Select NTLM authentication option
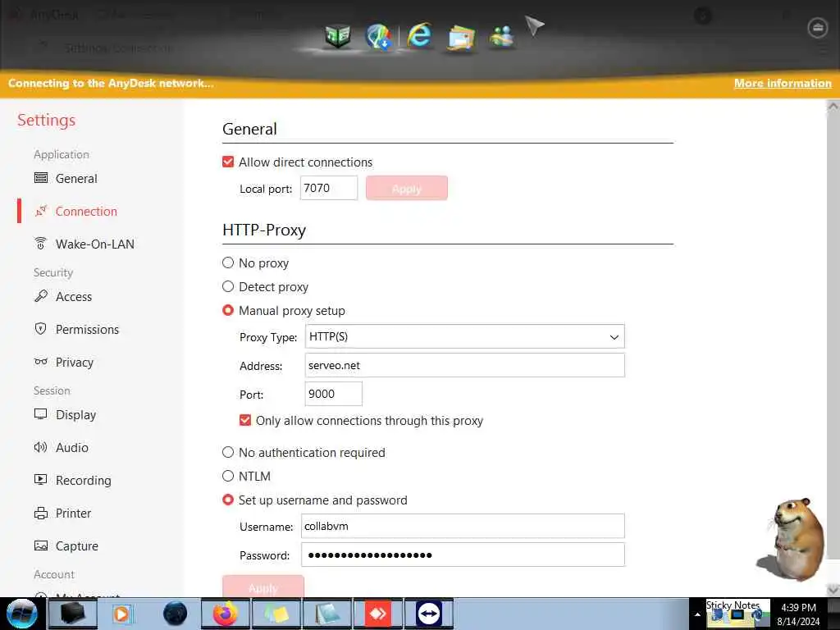Image resolution: width=840 pixels, height=630 pixels. pos(228,476)
